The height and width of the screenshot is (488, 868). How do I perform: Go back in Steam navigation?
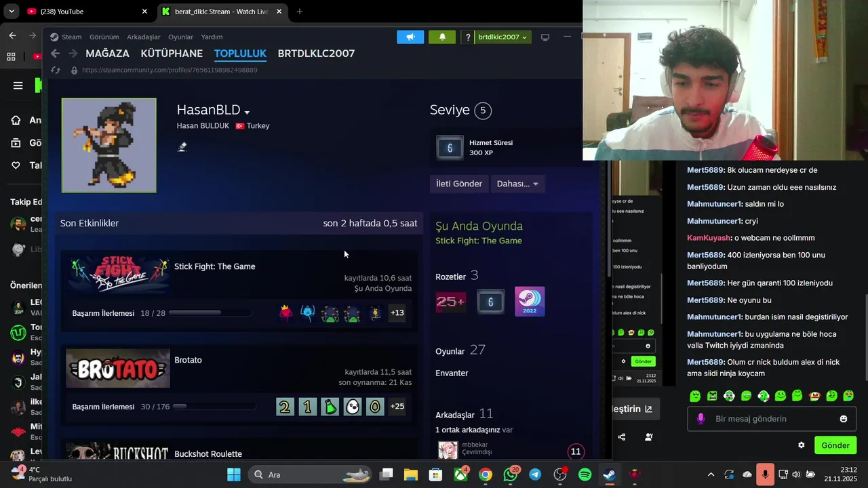pos(55,54)
